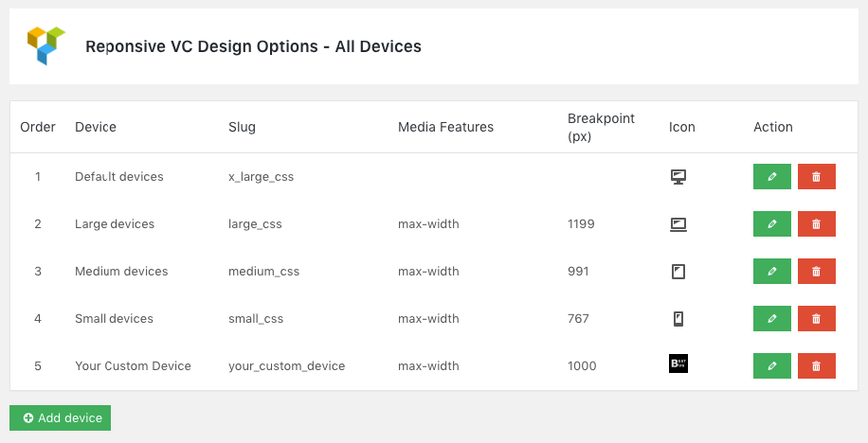Viewport: 868px width, 443px height.
Task: Edit Your Custom Device entry
Action: point(771,365)
